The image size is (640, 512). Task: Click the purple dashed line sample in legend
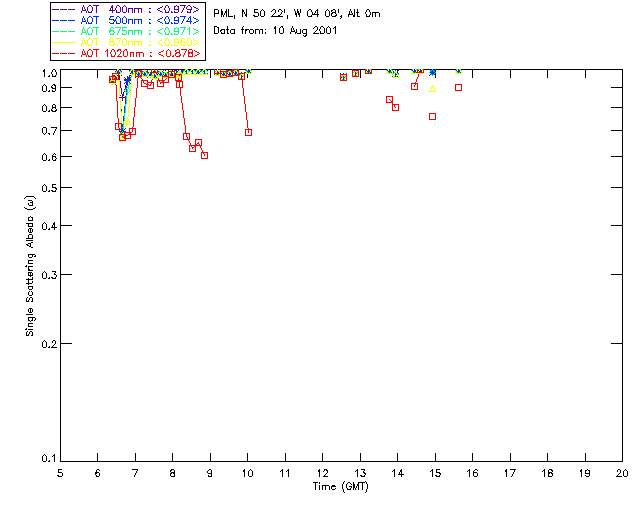click(64, 9)
